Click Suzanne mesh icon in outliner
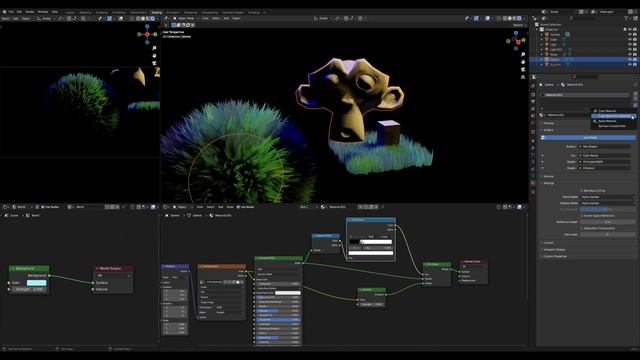 click(x=547, y=64)
